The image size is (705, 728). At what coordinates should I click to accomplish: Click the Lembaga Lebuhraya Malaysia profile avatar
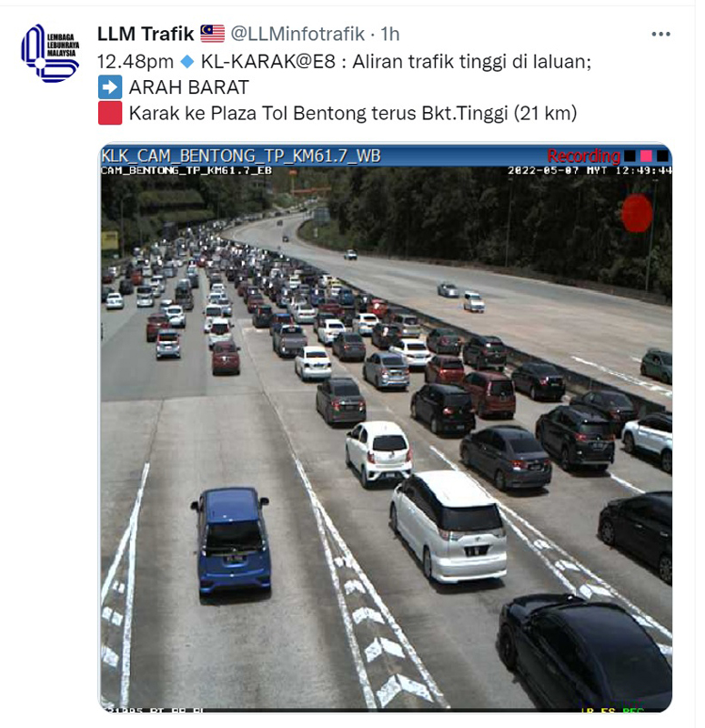point(50,53)
